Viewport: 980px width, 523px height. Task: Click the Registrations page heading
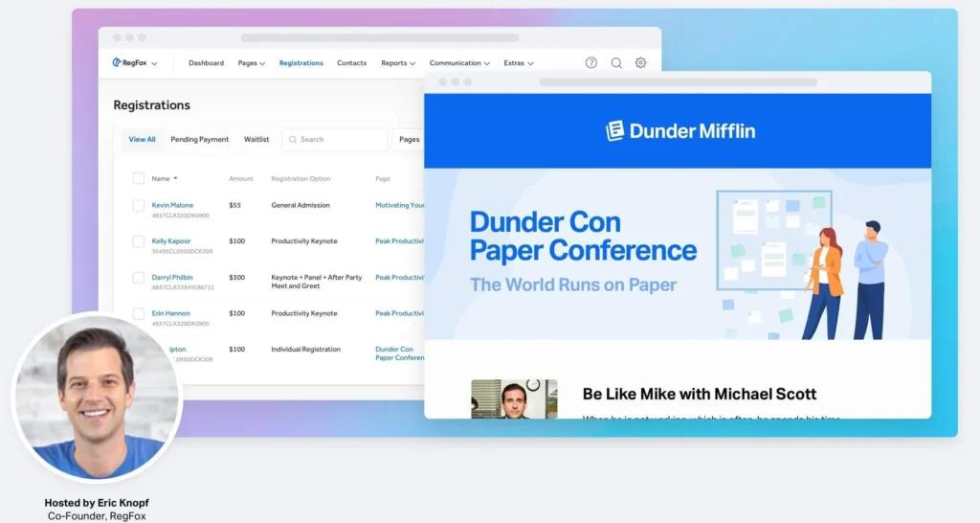pyautogui.click(x=152, y=105)
